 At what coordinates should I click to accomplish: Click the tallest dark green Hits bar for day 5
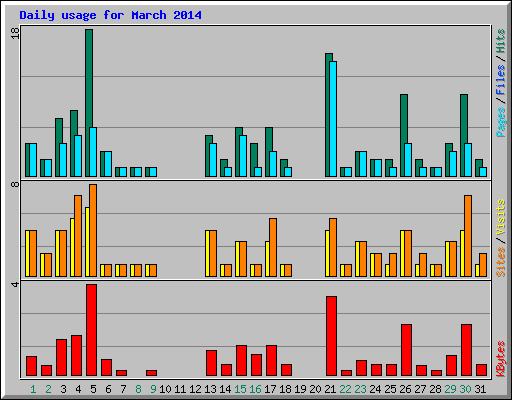click(89, 78)
